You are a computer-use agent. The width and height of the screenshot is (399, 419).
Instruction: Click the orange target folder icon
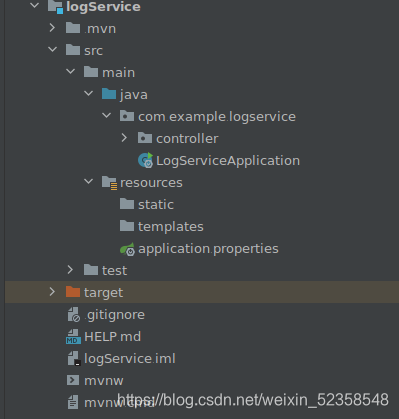(x=73, y=292)
